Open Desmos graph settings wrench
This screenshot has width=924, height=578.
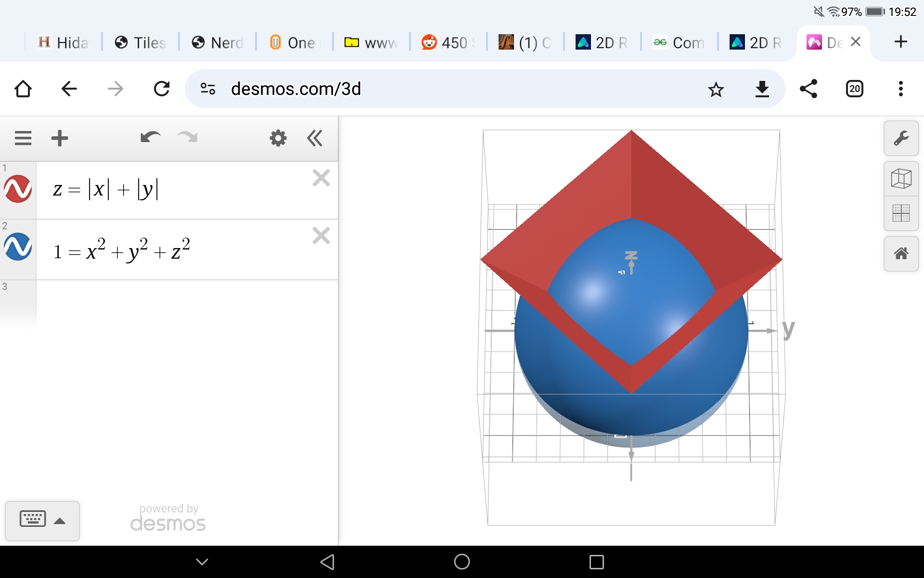click(901, 139)
